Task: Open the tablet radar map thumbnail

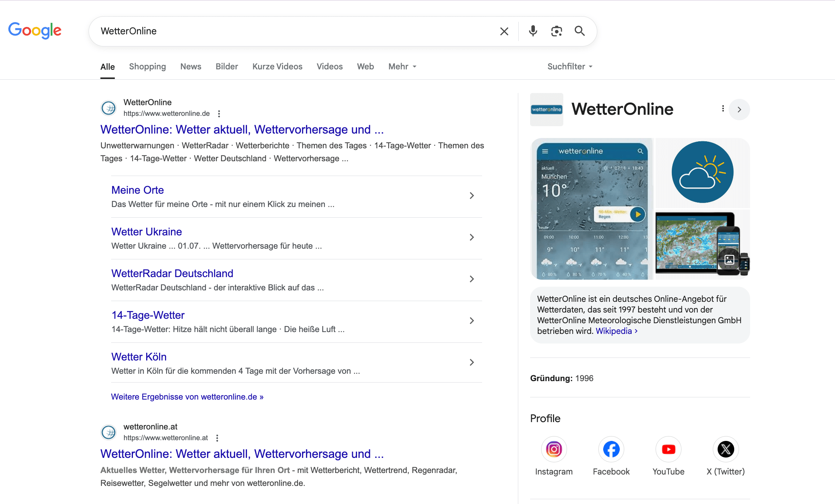Action: [x=703, y=245]
